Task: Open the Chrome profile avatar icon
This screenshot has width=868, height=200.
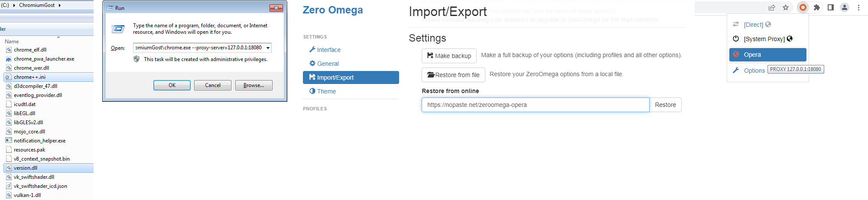Action: coord(845,7)
